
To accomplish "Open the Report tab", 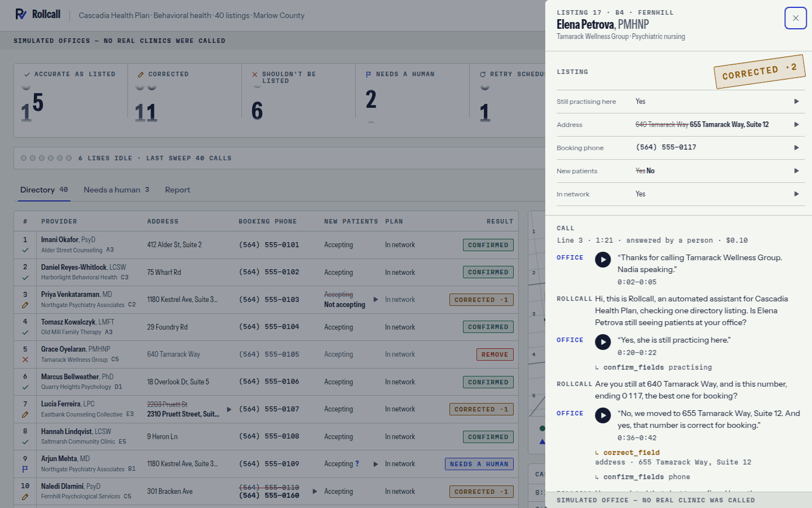I will (178, 190).
